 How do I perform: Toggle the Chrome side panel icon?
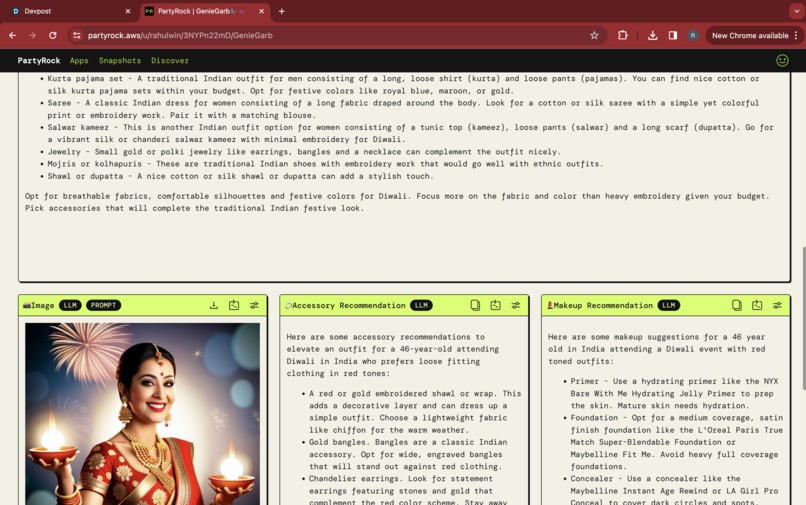point(672,35)
